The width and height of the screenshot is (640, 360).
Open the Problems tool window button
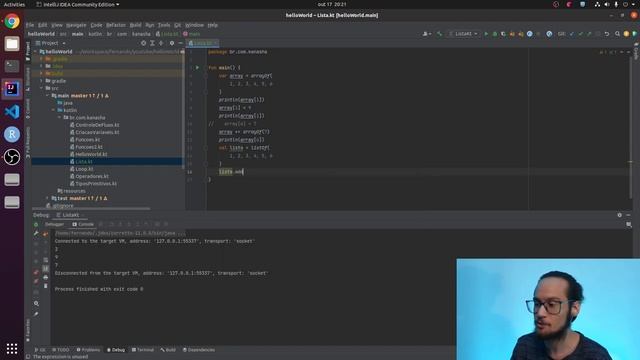pyautogui.click(x=88, y=350)
